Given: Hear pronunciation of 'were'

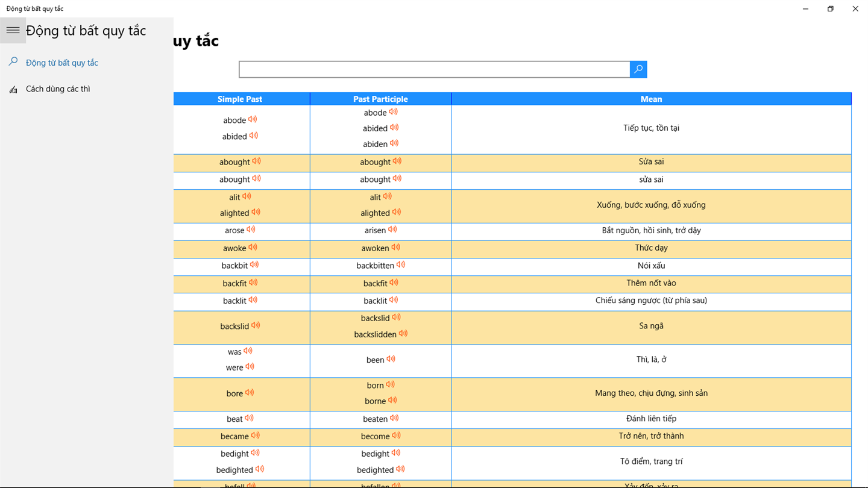Looking at the screenshot, I should pos(250,366).
